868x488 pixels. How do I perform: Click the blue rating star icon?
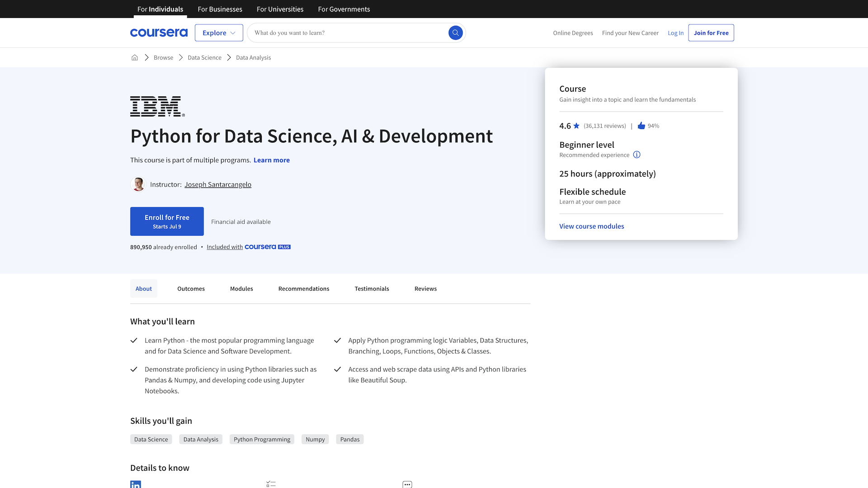(576, 126)
